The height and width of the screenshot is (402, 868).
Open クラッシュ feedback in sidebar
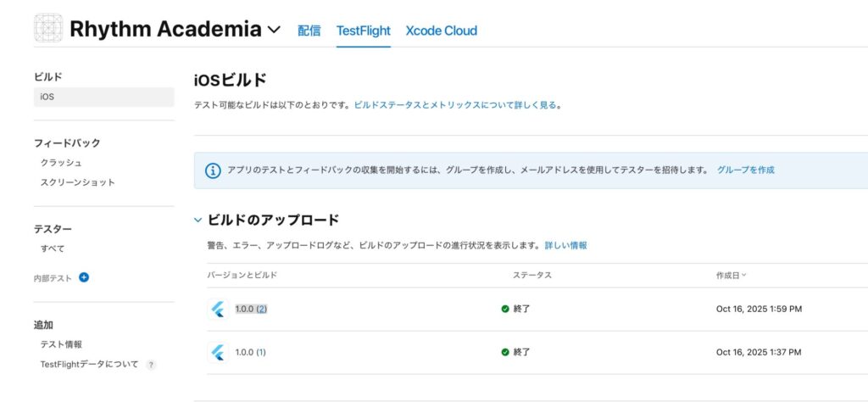coord(61,163)
